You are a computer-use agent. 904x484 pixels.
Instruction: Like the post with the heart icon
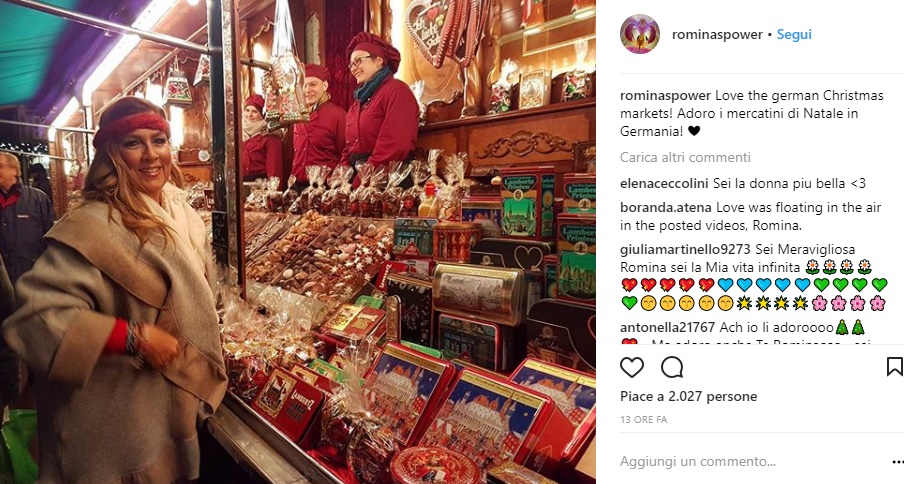pyautogui.click(x=632, y=367)
